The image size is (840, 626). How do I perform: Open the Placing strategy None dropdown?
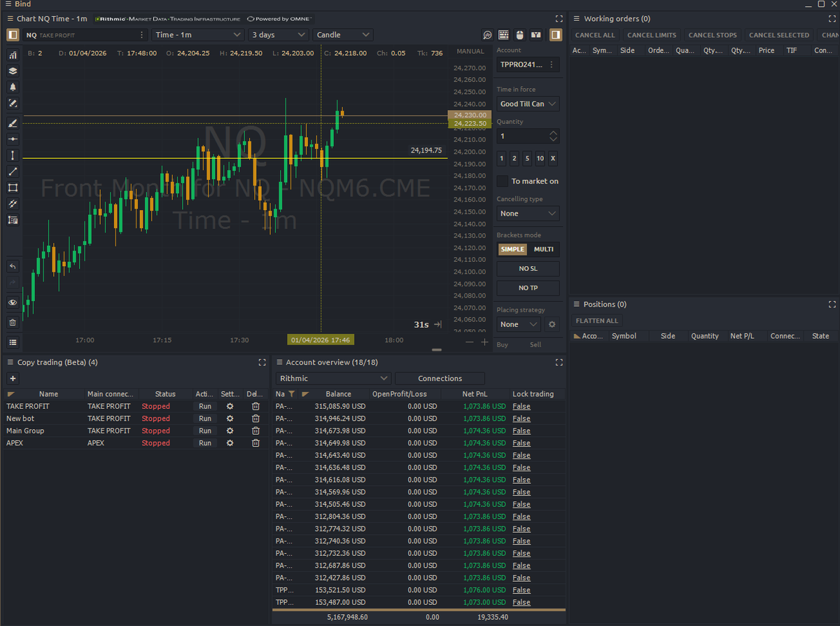(x=519, y=324)
